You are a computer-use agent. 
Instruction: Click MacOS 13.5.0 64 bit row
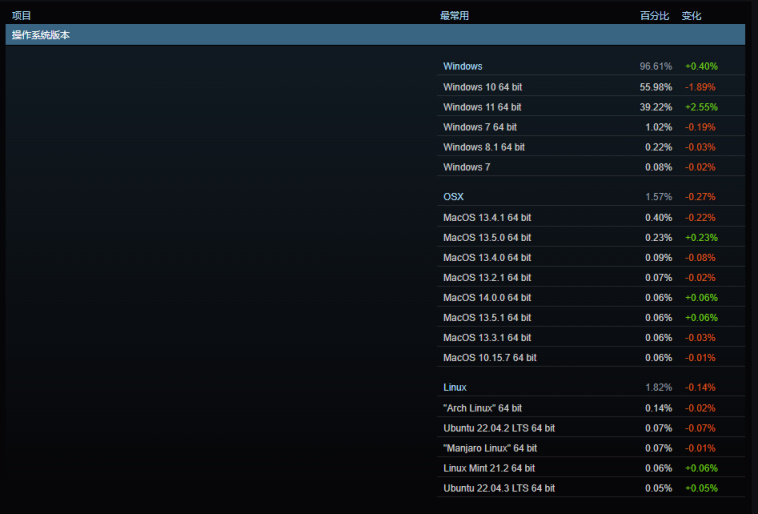591,237
